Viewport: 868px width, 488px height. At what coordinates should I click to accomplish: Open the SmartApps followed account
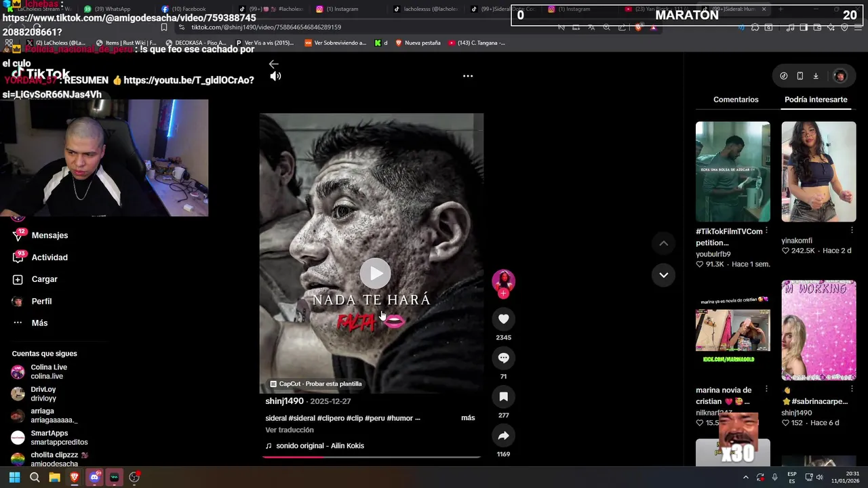click(50, 438)
